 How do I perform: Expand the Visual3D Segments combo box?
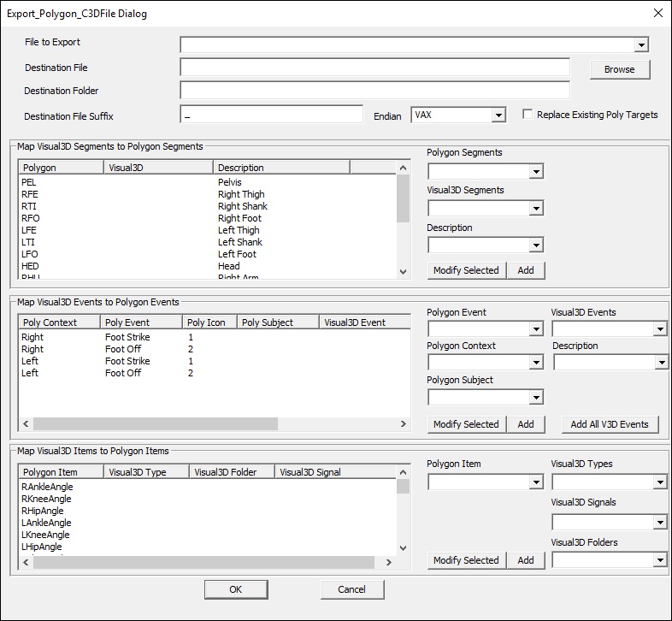point(536,209)
